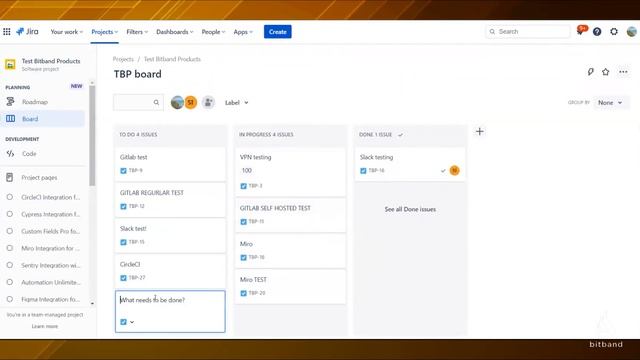Open the People dropdown menu
Image resolution: width=640 pixels, height=360 pixels.
tap(213, 32)
